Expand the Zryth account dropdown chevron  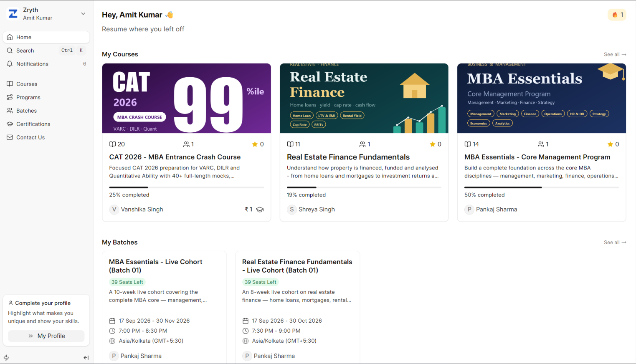click(83, 14)
